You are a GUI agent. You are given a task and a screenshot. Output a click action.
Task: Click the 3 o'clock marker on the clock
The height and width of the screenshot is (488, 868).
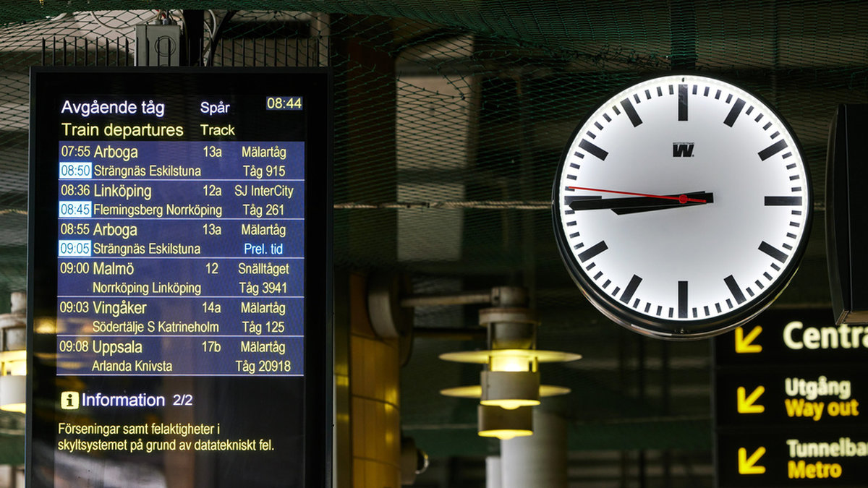[x=783, y=201]
